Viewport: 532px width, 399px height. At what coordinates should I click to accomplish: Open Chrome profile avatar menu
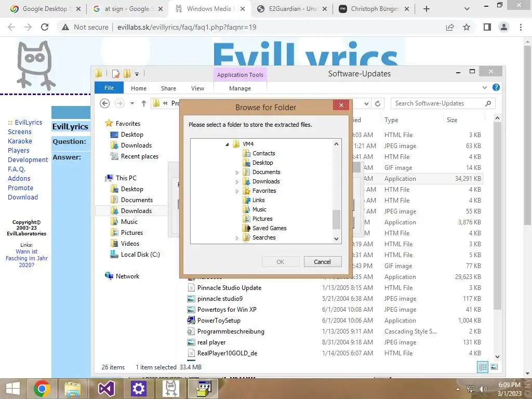(504, 27)
